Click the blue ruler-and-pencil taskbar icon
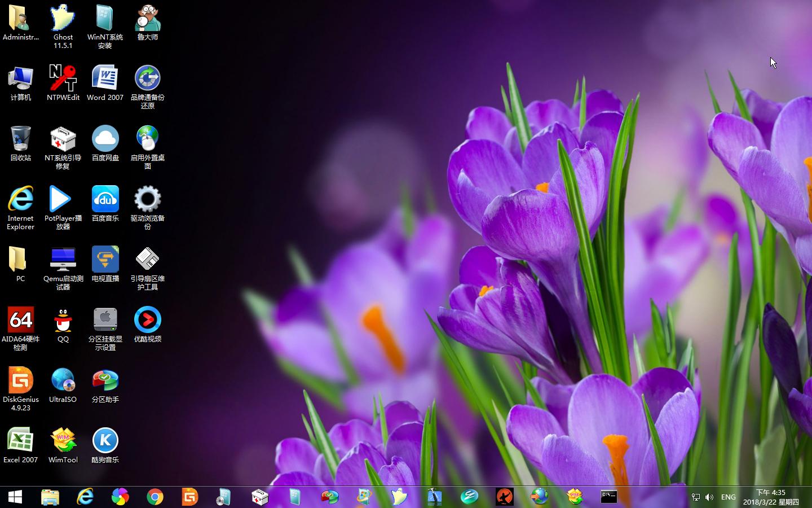812x508 pixels. (x=434, y=497)
